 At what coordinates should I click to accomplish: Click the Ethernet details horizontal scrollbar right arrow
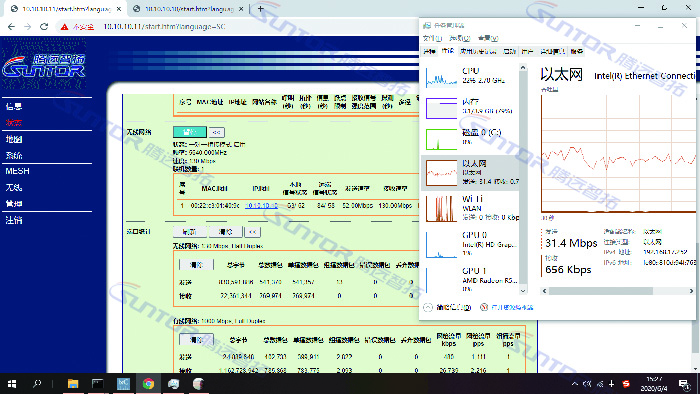pyautogui.click(x=691, y=291)
